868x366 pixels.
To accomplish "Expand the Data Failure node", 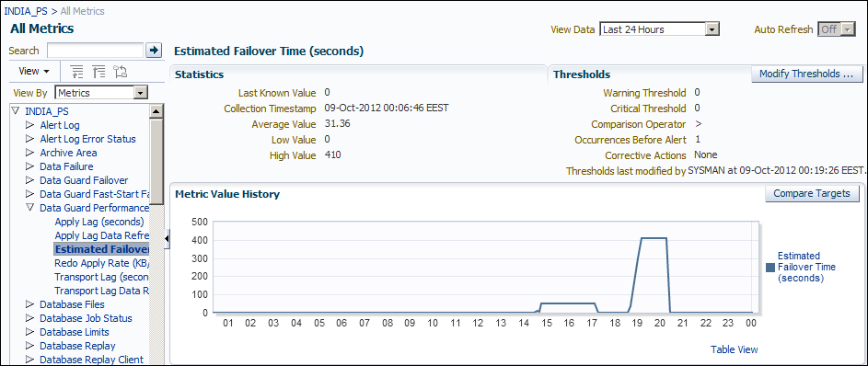I will [29, 166].
